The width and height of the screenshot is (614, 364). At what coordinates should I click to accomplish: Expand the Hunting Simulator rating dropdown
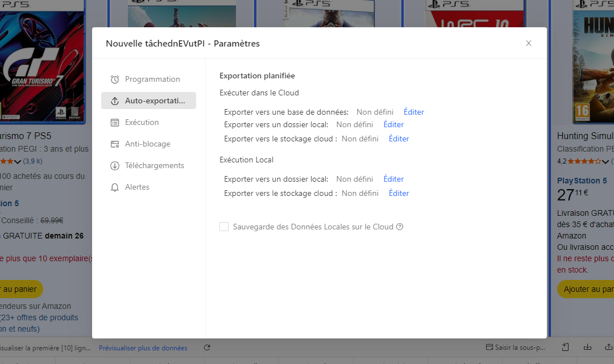[x=604, y=162]
